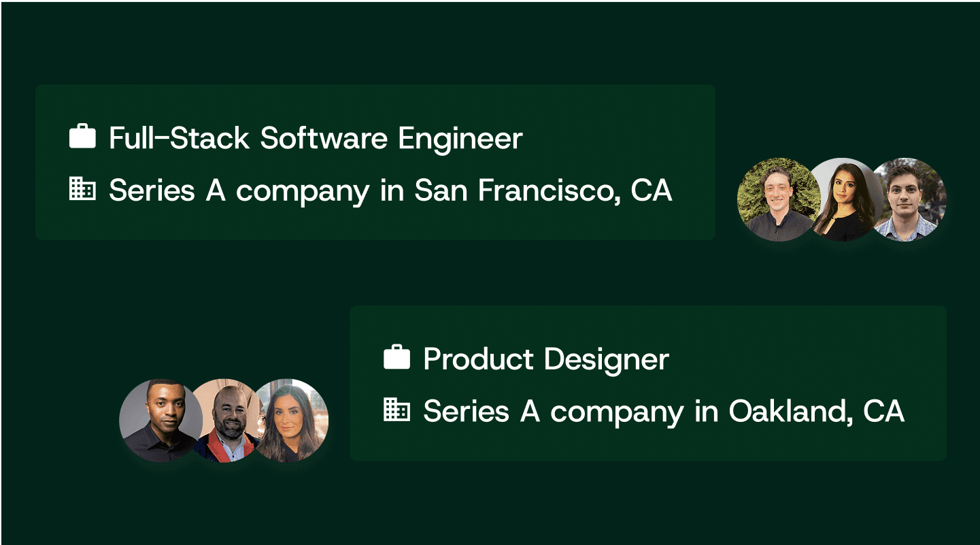Click the building icon beside the San Francisco company
This screenshot has width=980, height=545.
click(x=82, y=189)
